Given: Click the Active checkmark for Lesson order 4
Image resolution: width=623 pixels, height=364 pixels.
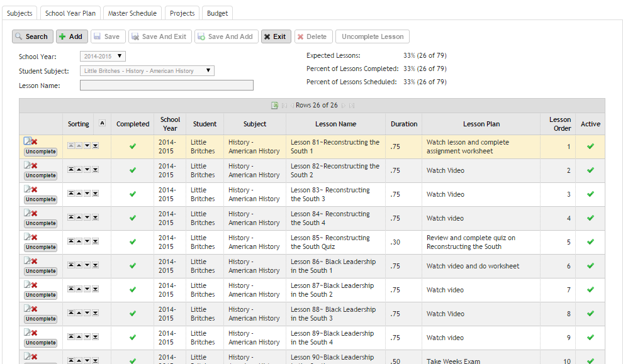Looking at the screenshot, I should click(x=590, y=218).
